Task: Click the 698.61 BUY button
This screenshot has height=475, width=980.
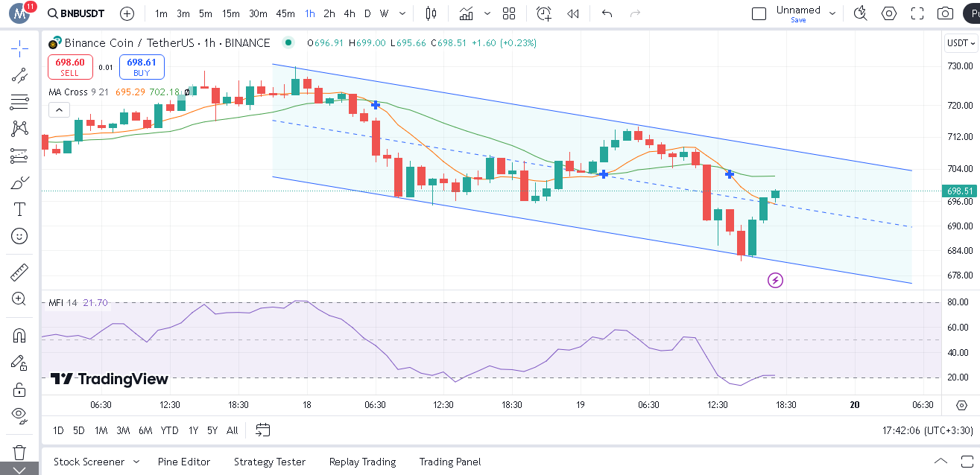Action: 142,67
